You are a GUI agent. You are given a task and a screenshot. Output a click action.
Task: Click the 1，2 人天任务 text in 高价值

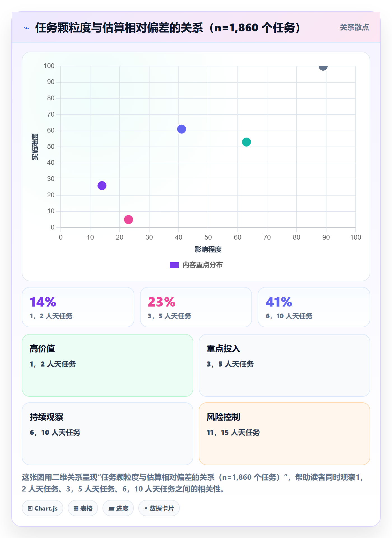click(x=53, y=364)
